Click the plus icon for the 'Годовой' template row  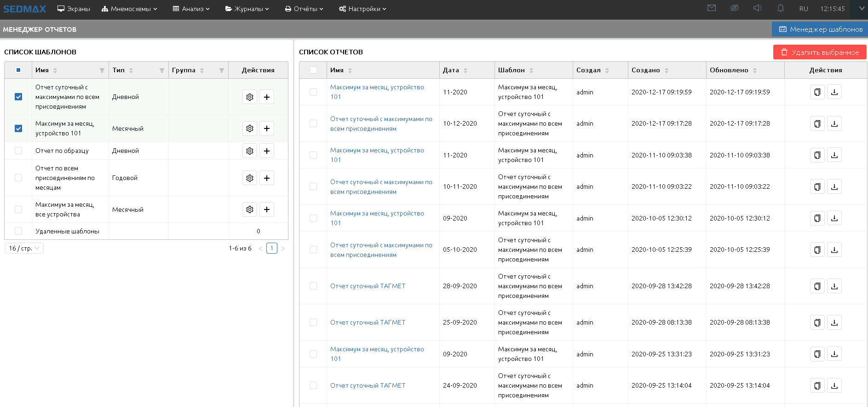(267, 178)
